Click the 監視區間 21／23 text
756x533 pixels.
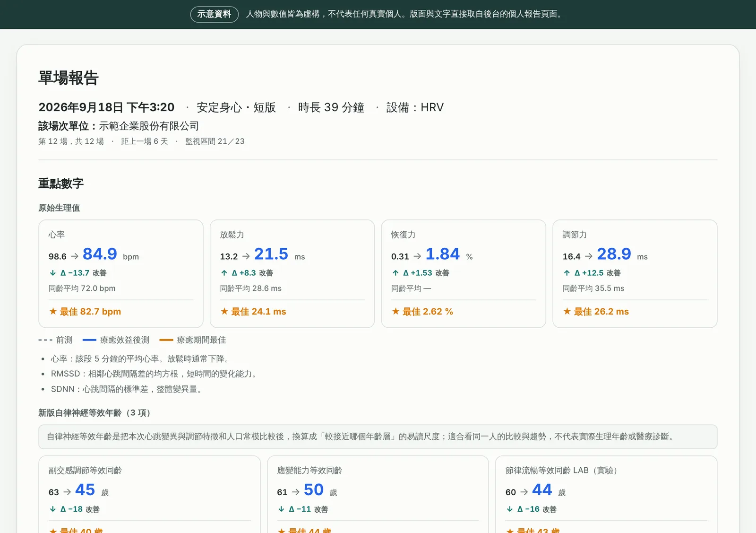(x=215, y=141)
